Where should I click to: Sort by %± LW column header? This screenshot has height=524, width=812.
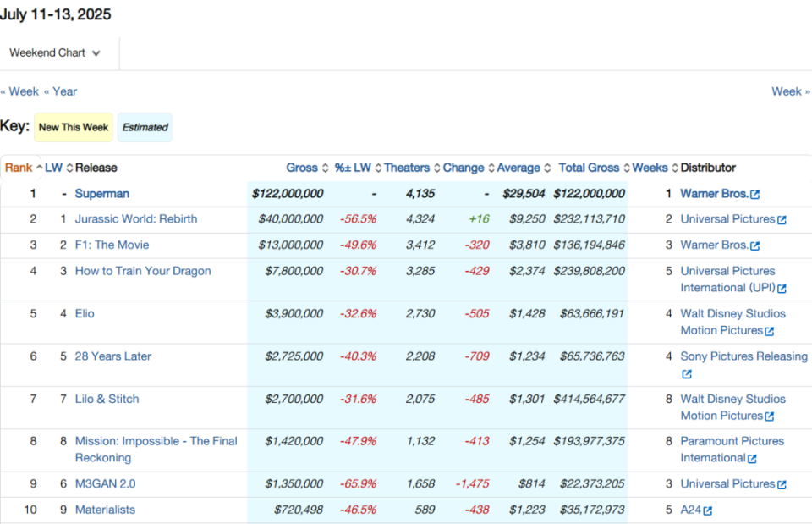coord(359,168)
